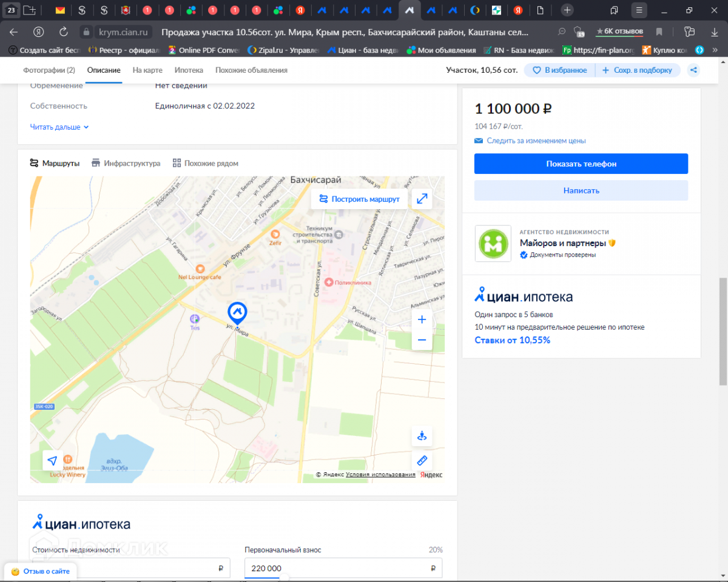Expand description with Читать дальше
This screenshot has width=728, height=582.
(59, 127)
